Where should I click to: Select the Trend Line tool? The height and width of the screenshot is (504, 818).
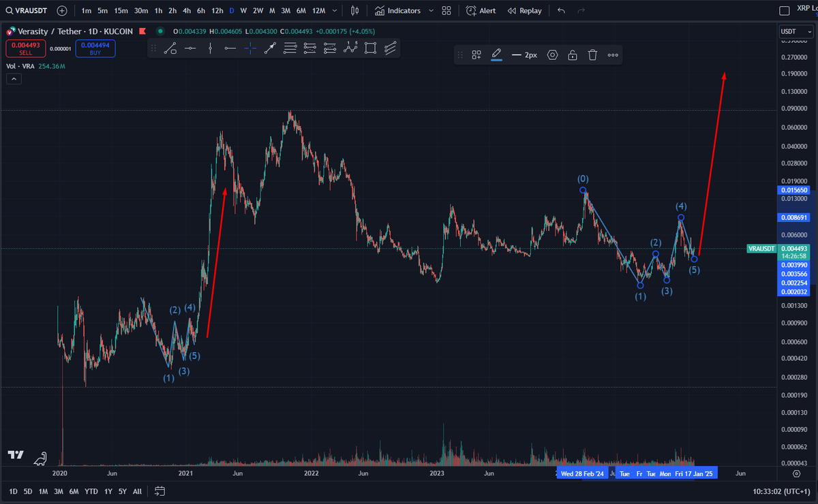pyautogui.click(x=170, y=48)
